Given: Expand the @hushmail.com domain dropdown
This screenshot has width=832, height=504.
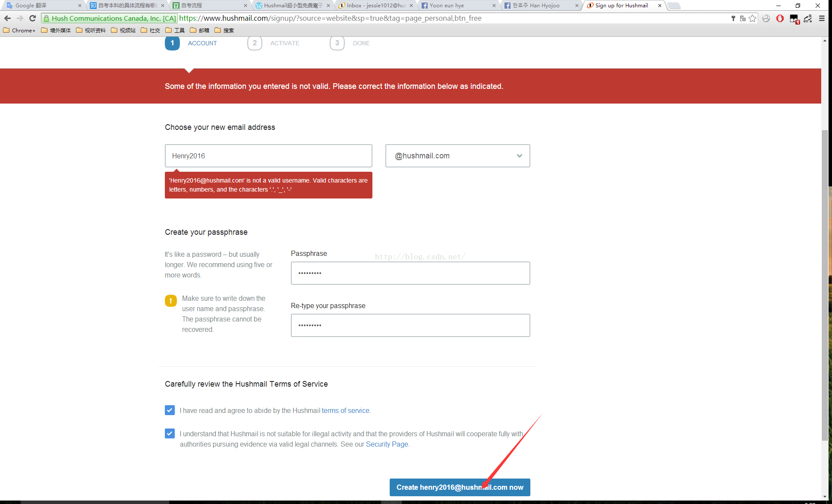Looking at the screenshot, I should click(457, 156).
